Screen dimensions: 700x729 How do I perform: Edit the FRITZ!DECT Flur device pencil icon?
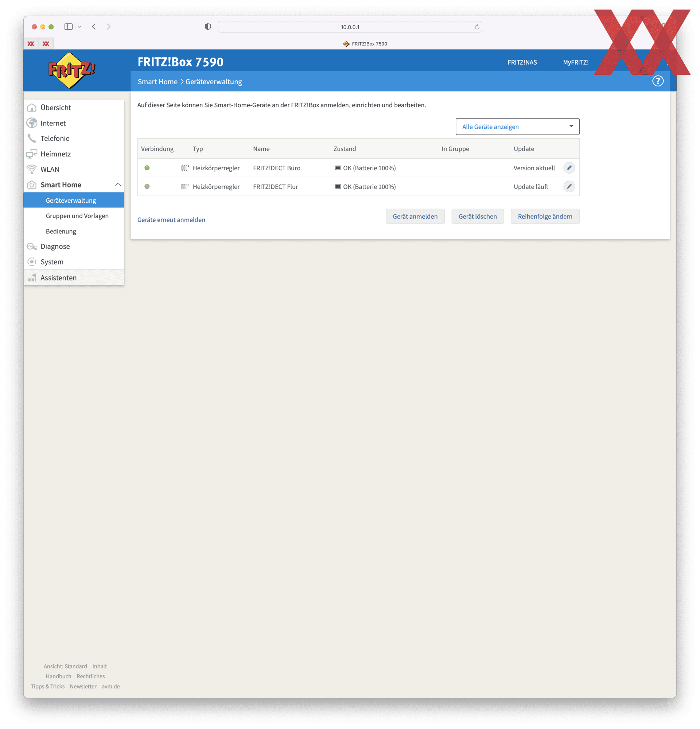(x=569, y=186)
